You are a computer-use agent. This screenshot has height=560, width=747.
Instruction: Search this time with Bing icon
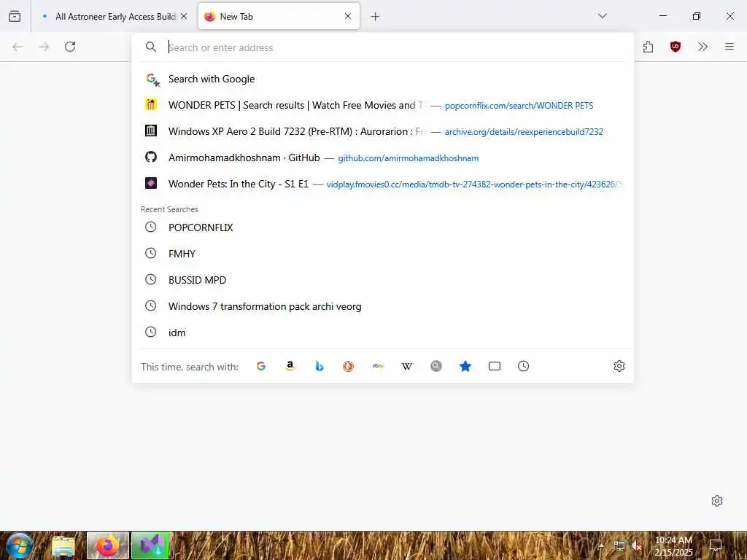point(320,366)
